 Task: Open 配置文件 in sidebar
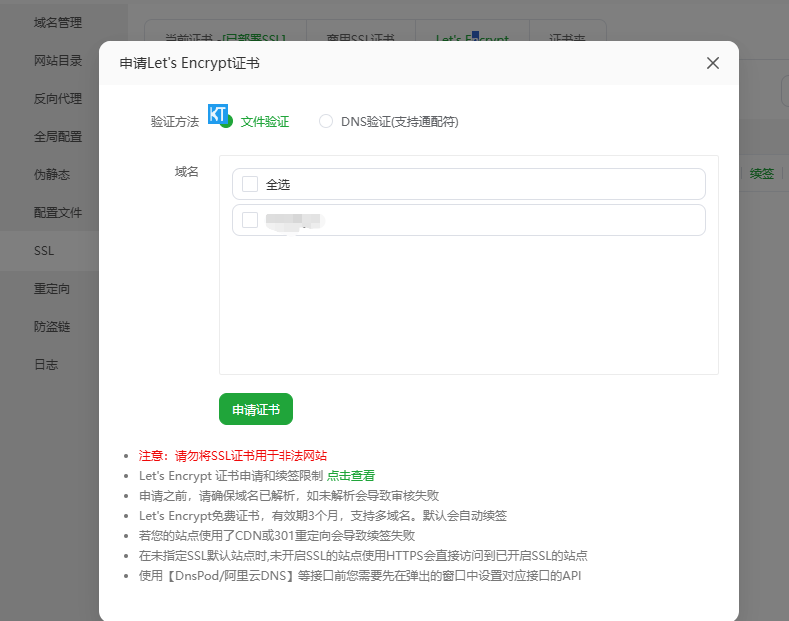[x=58, y=212]
